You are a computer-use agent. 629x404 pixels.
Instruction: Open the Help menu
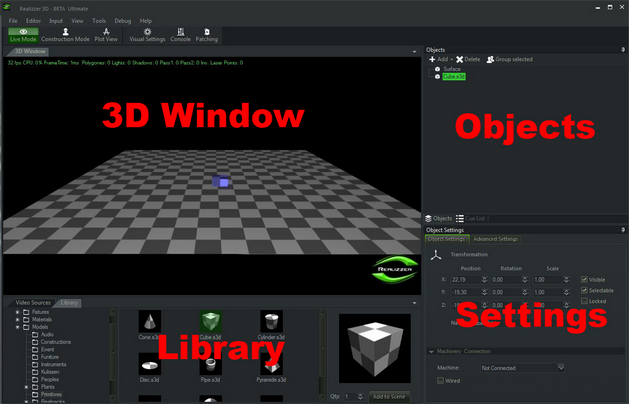click(146, 21)
